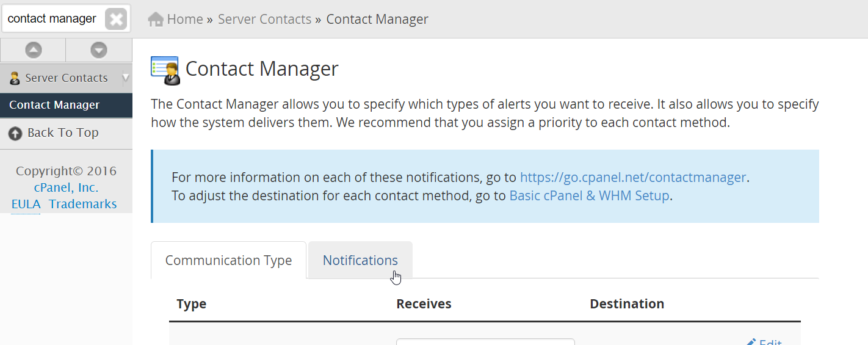The image size is (868, 345).
Task: Click the Edit pencil icon in the table
Action: click(x=751, y=342)
